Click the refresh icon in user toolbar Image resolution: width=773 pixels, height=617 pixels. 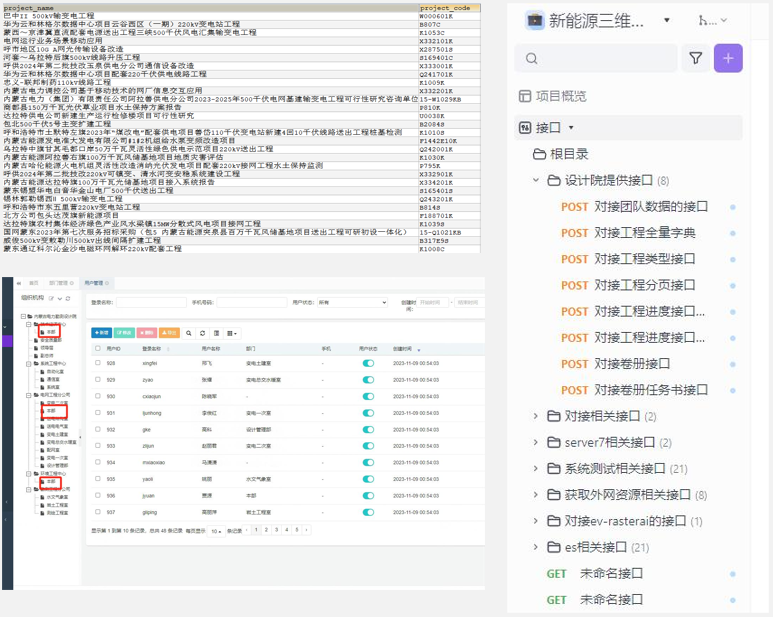[x=203, y=333]
